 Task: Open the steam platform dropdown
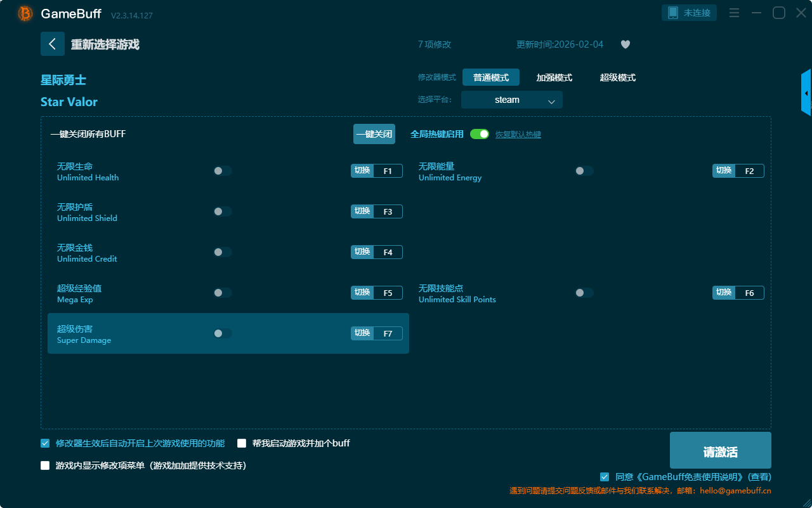point(511,100)
